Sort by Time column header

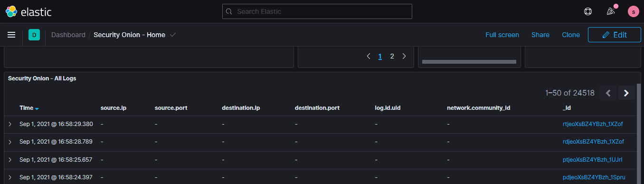pyautogui.click(x=29, y=108)
